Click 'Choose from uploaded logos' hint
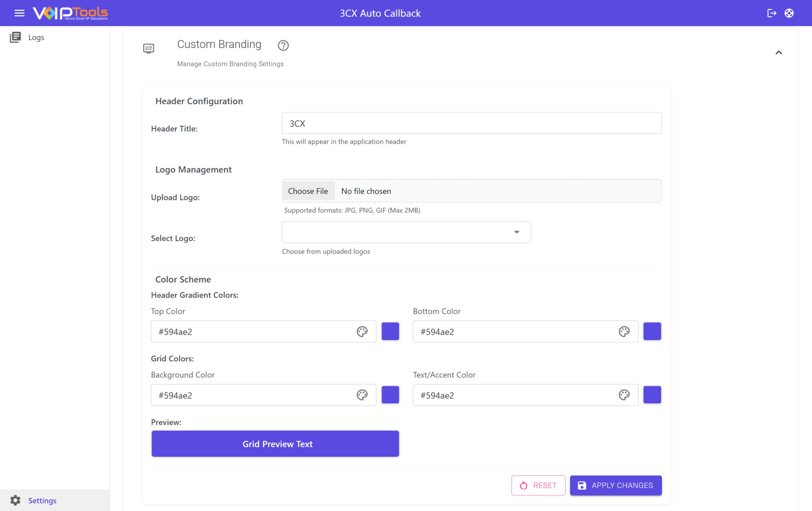Screen dimensions: 812x511 [326, 251]
